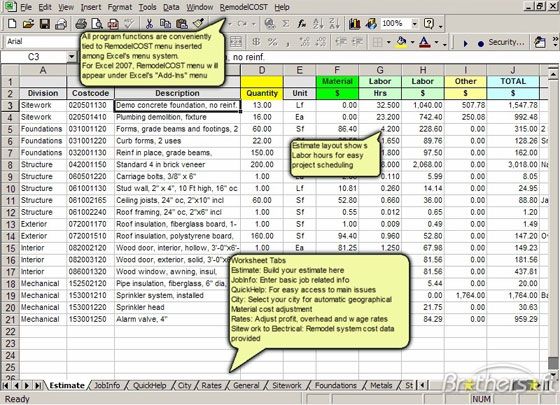Click the Decrease Indent icon
Image resolution: width=560 pixels, height=405 pixels.
pyautogui.click(x=341, y=42)
